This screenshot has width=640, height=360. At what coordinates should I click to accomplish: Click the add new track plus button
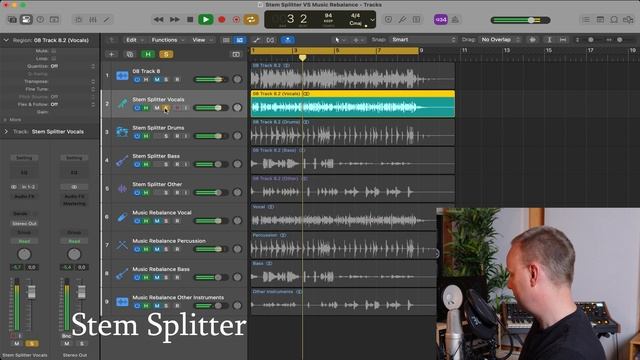click(111, 54)
